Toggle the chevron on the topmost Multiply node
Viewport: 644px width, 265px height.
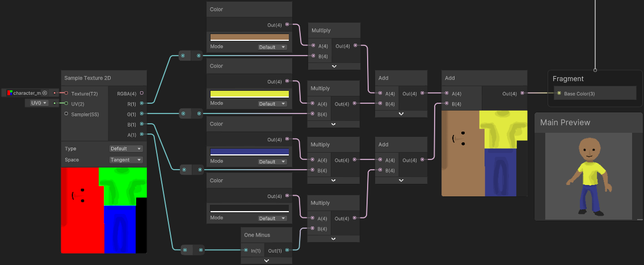[x=334, y=66]
